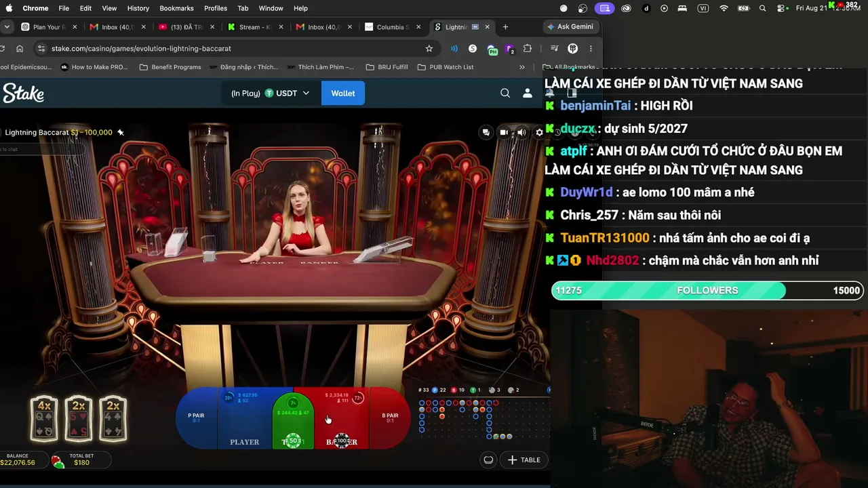Open Creative Cloud menu bar icon
Screen dimensions: 868x488
coord(627,8)
